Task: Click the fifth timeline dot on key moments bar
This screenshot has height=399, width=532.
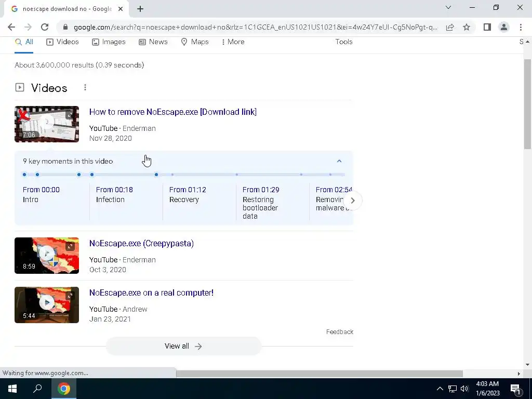Action: coord(156,175)
